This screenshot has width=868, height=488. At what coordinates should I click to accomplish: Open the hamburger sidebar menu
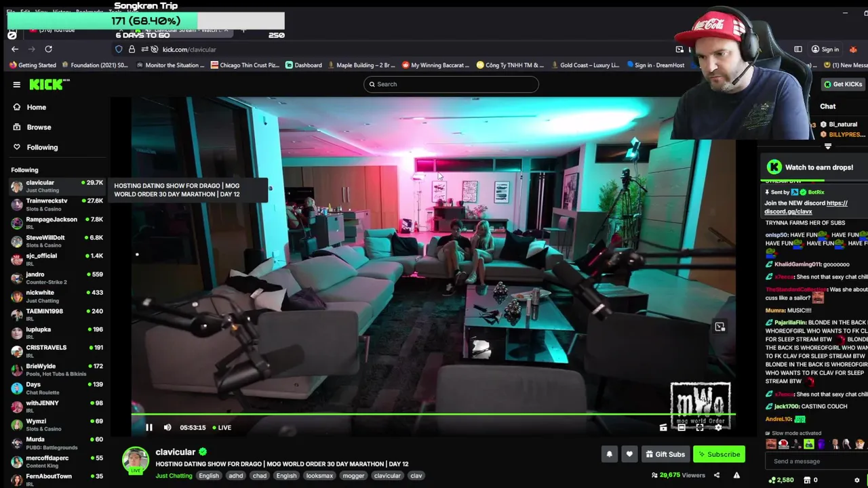(x=16, y=85)
